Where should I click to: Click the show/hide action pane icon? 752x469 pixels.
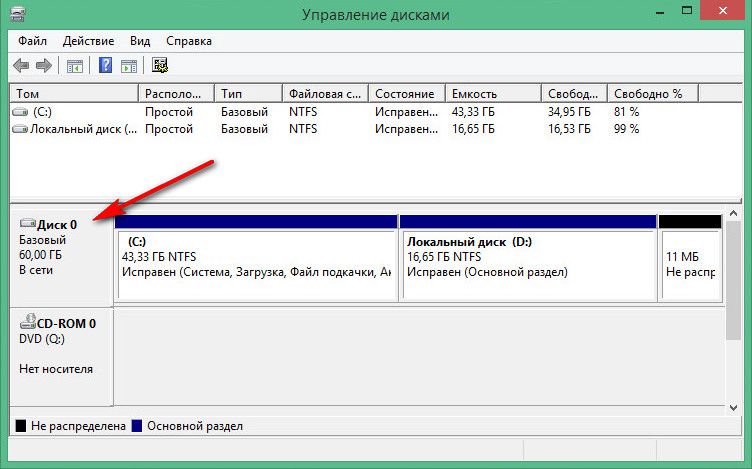point(128,66)
